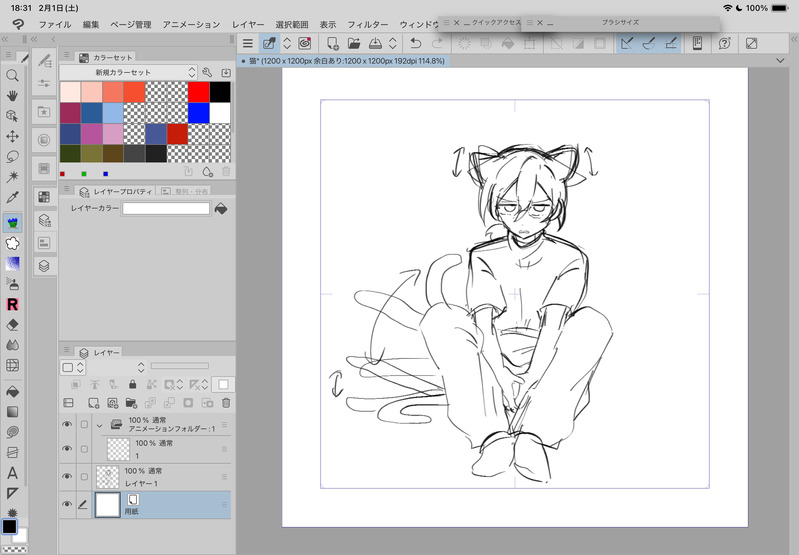Adjust the layer opacity slider
The height and width of the screenshot is (555, 799).
179,366
